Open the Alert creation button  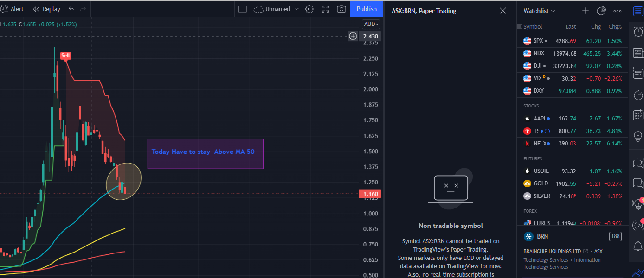pos(13,9)
